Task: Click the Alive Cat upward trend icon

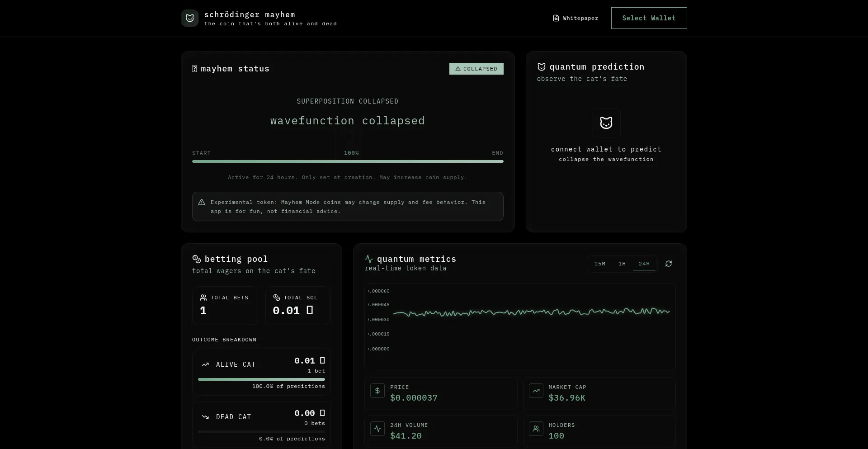Action: click(x=205, y=364)
